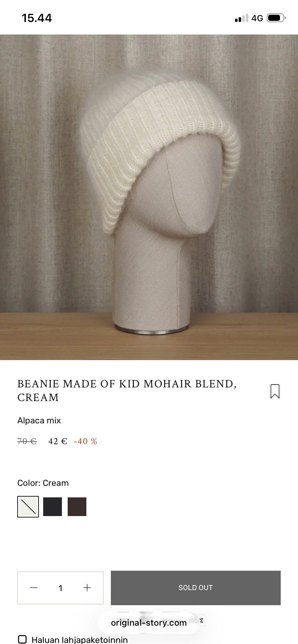The image size is (298, 644).
Task: Bookmark the cream mohair beanie
Action: tap(275, 391)
